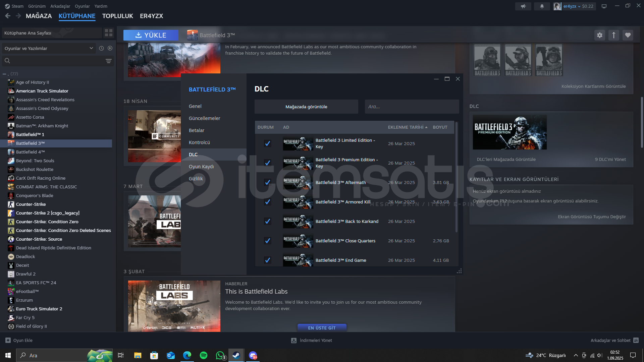
Task: Open the game settings gear icon
Action: [600, 35]
